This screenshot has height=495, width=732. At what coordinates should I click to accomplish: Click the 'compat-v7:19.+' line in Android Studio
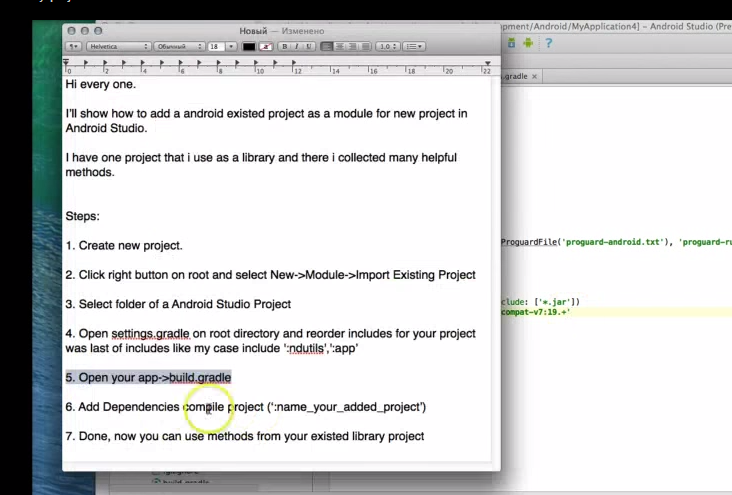pos(535,312)
